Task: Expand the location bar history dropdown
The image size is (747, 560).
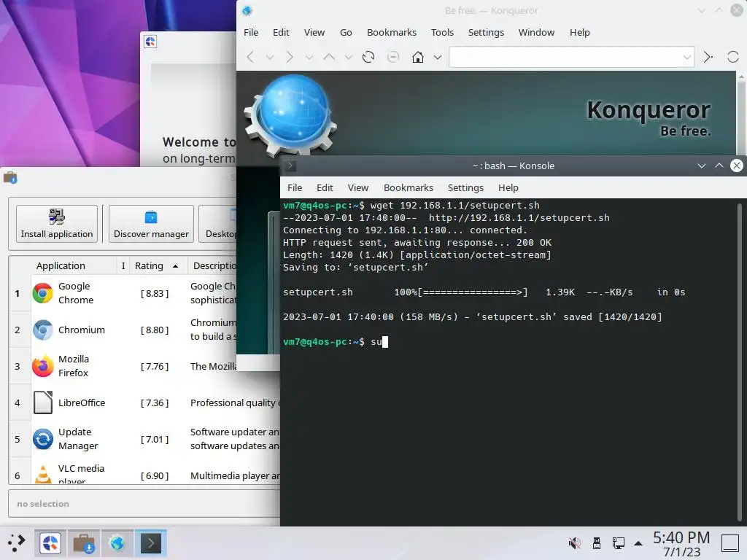Action: pos(687,58)
